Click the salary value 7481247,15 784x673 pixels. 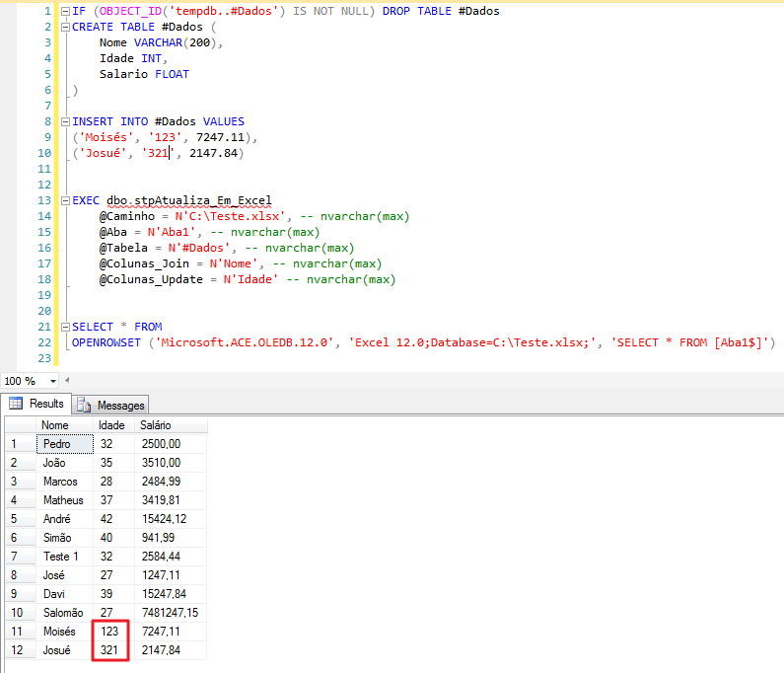(x=170, y=613)
